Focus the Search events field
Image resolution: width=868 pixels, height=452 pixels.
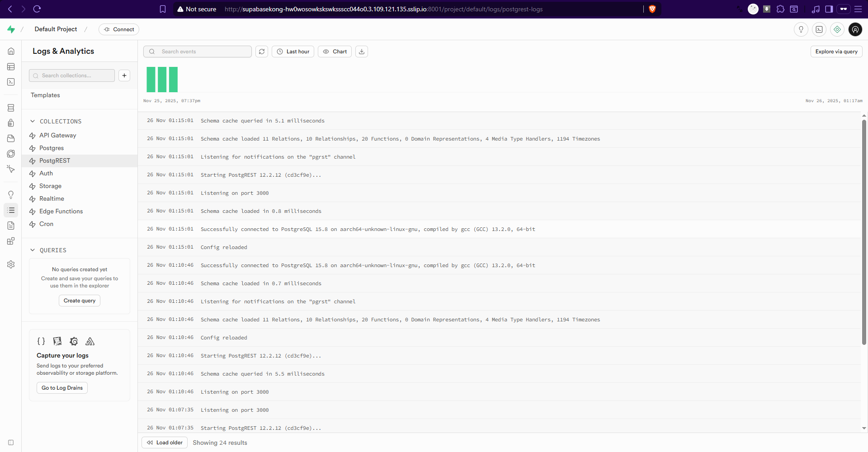click(198, 52)
